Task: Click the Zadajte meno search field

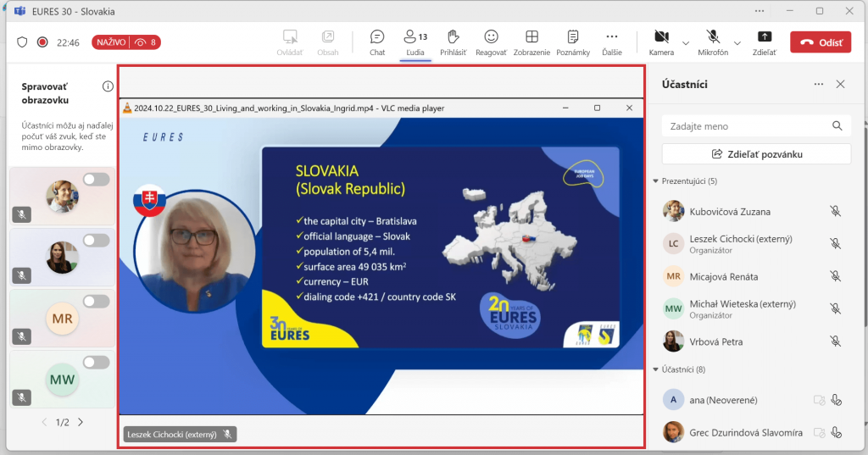Action: point(746,126)
